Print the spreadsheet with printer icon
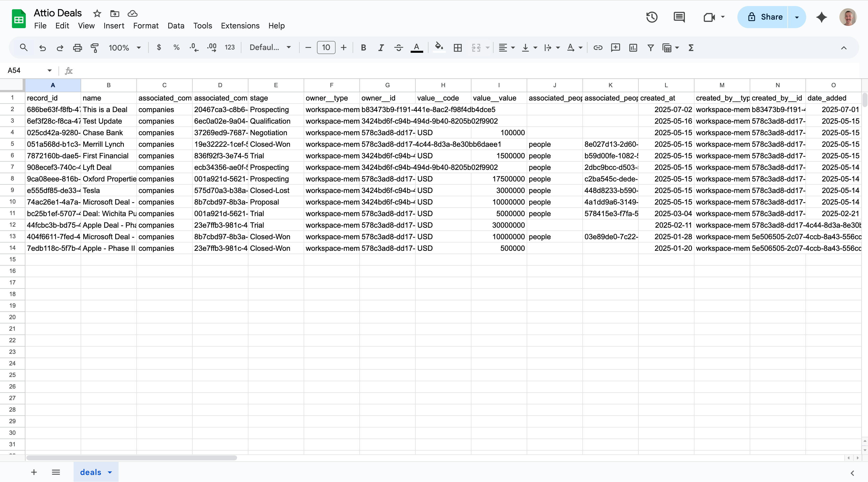 tap(77, 47)
